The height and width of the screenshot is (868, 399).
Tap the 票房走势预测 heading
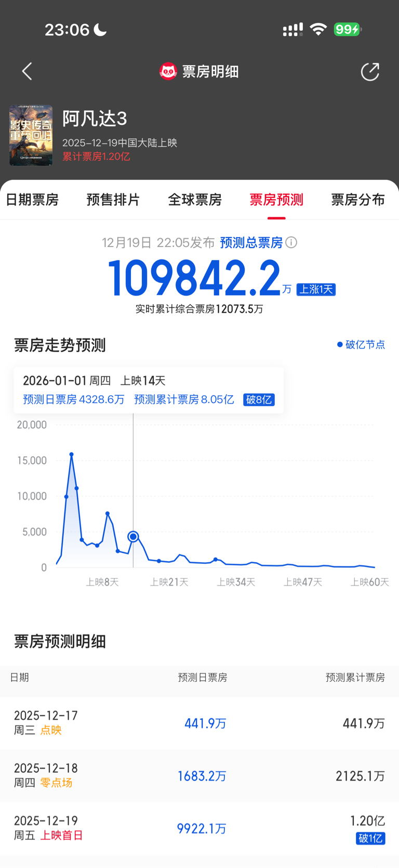60,345
